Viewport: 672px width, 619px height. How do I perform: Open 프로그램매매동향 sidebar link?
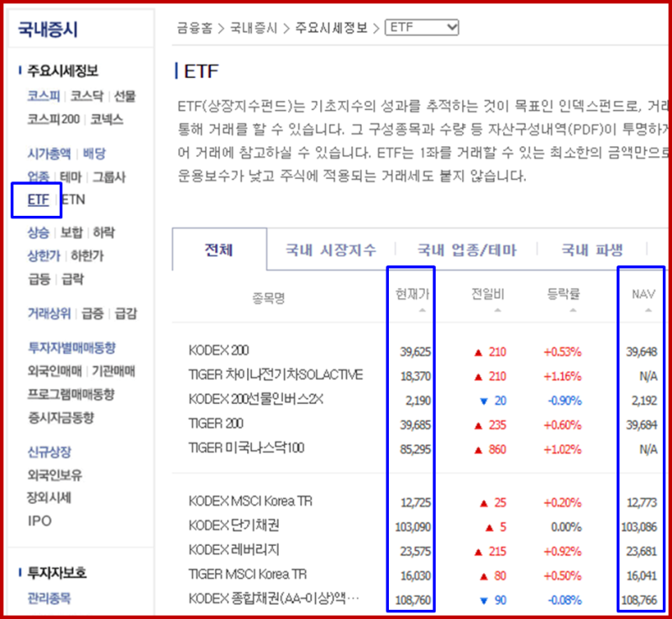click(x=71, y=394)
